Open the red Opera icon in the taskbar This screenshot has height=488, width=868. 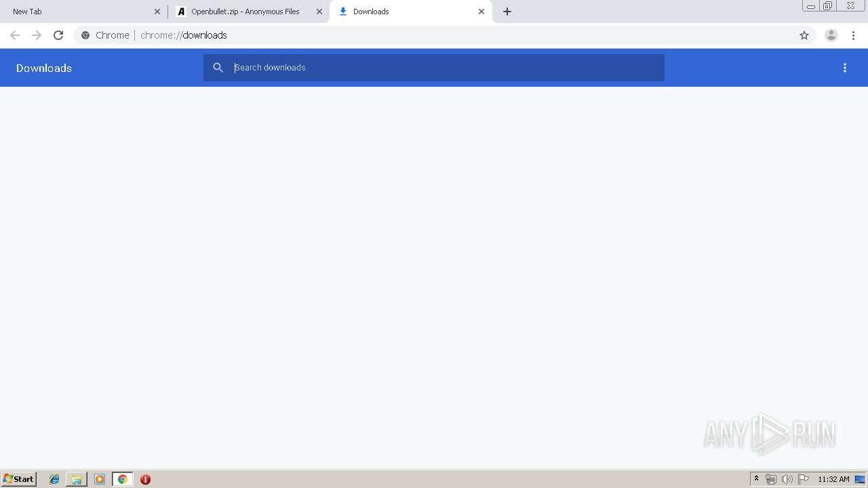pyautogui.click(x=145, y=479)
